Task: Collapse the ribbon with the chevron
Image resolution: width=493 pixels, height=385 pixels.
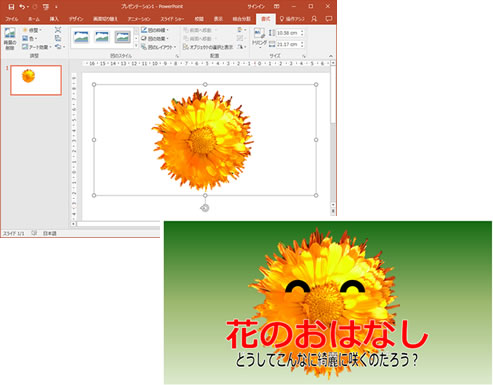Action: (x=331, y=56)
